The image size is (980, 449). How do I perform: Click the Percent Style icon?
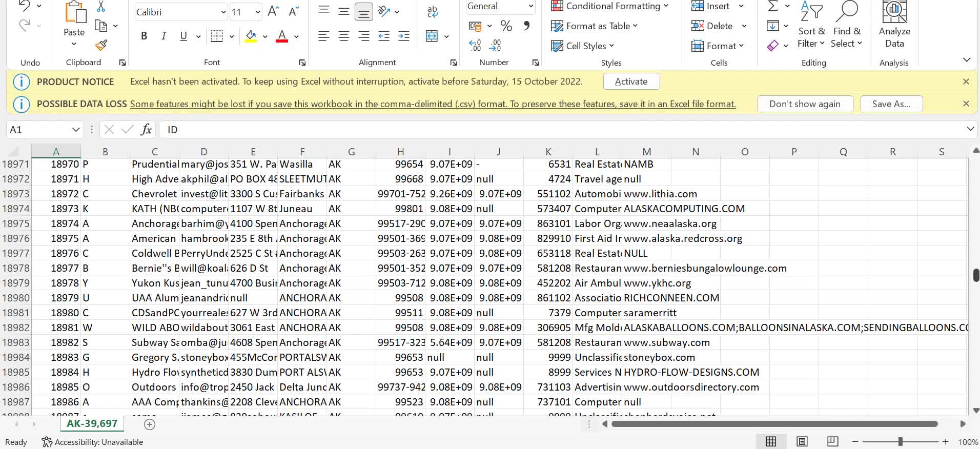click(x=506, y=26)
